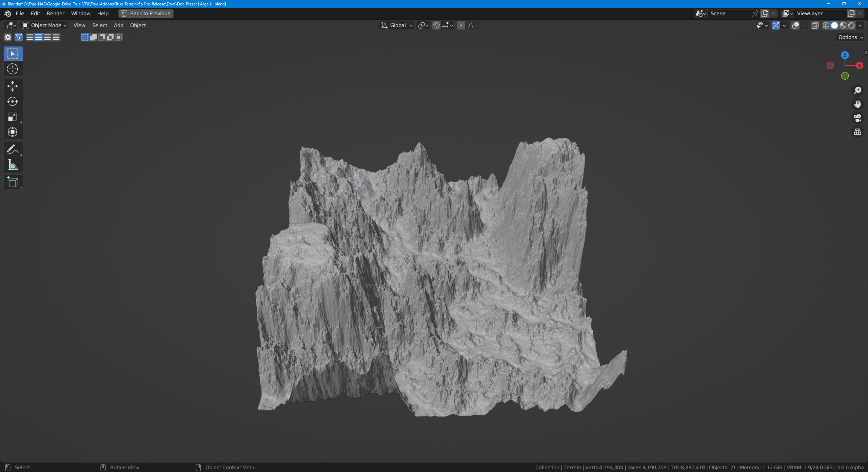
Task: Toggle camera view with camera icon
Action: coord(857,118)
